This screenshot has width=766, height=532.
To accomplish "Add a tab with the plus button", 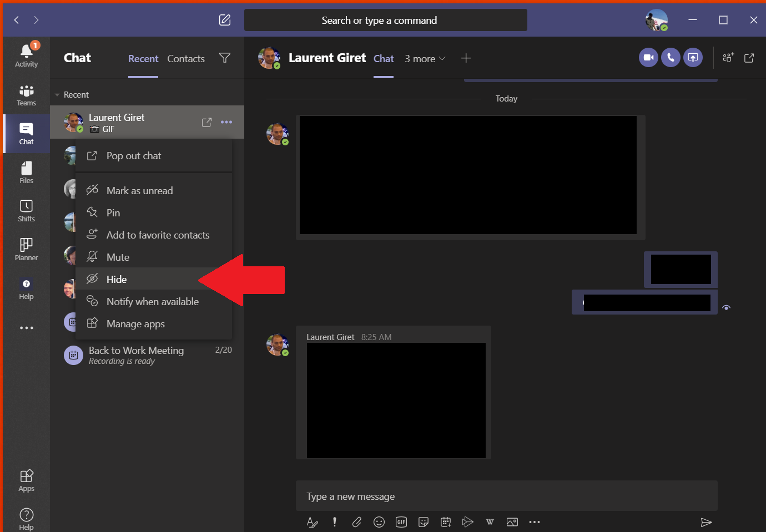I will [466, 58].
